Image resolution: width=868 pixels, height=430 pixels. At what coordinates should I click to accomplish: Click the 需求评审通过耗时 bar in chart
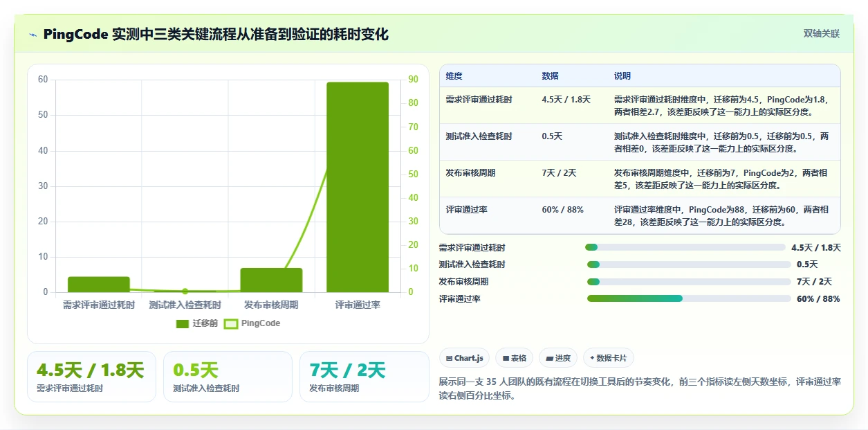click(99, 284)
